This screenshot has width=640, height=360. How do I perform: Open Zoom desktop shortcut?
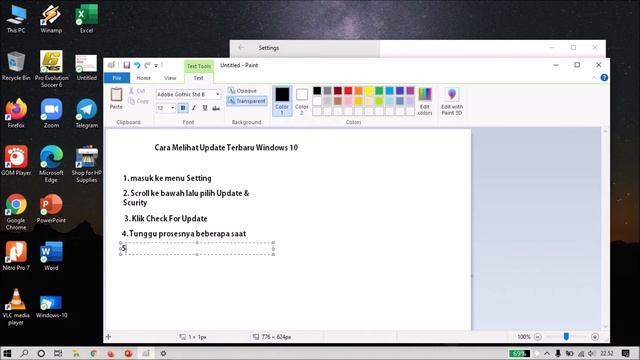pyautogui.click(x=51, y=113)
